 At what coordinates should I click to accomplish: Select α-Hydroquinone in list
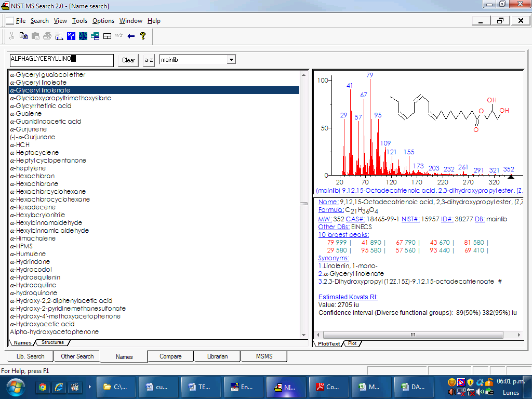[x=154, y=293]
